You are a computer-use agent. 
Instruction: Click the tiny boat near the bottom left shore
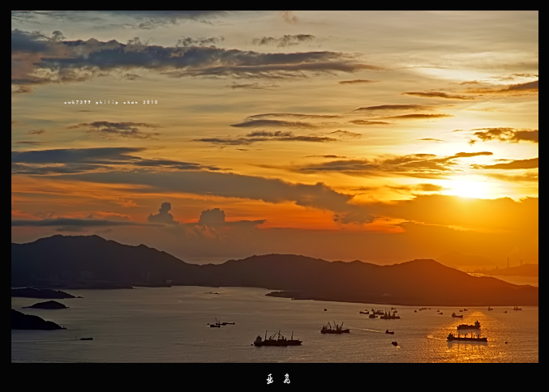coord(85,339)
